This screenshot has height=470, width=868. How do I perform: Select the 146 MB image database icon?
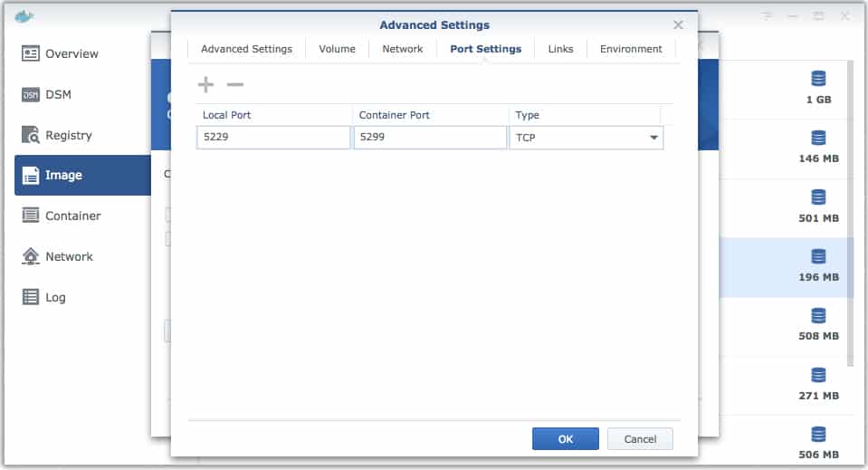[818, 138]
